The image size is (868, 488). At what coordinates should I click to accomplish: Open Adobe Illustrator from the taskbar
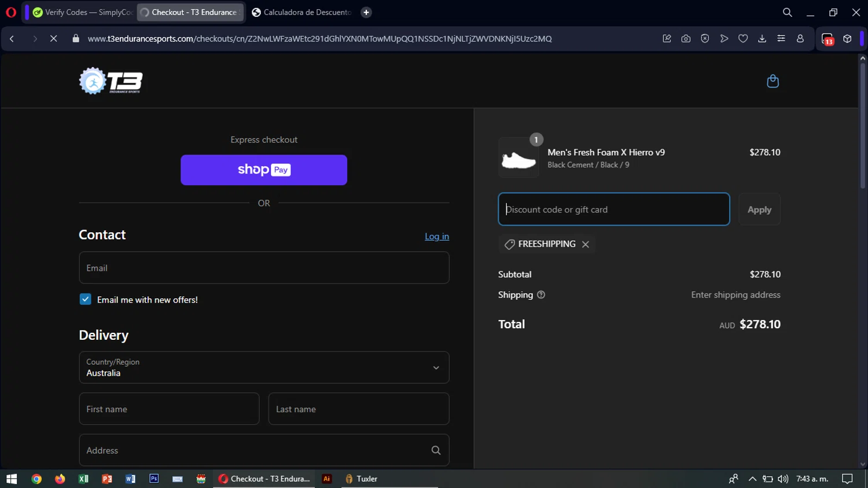click(x=327, y=479)
